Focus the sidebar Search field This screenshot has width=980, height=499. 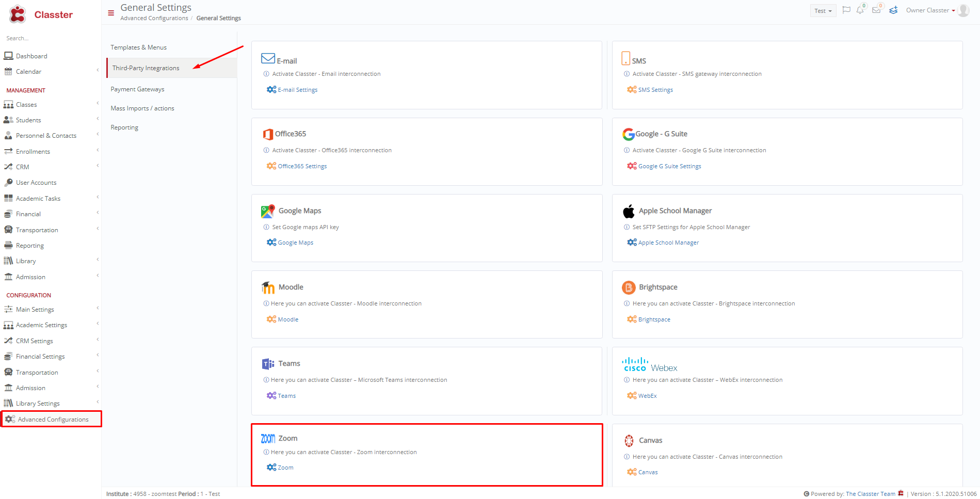[51, 38]
